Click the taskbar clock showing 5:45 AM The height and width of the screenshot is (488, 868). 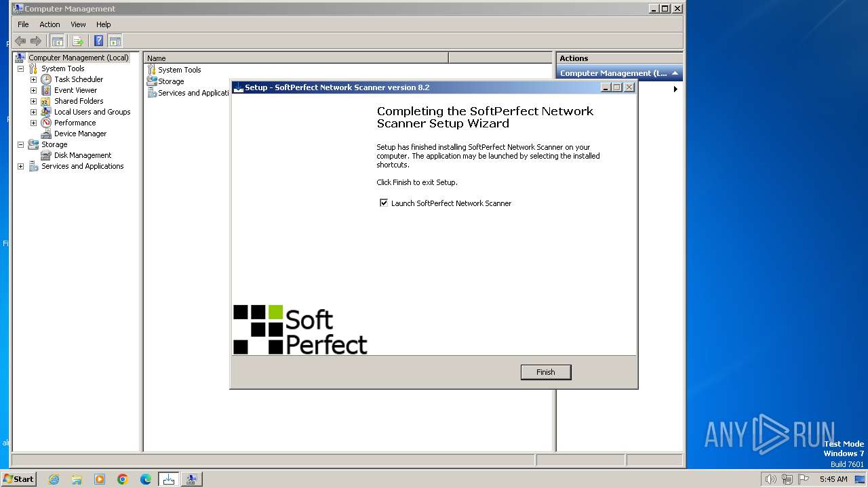(x=833, y=479)
